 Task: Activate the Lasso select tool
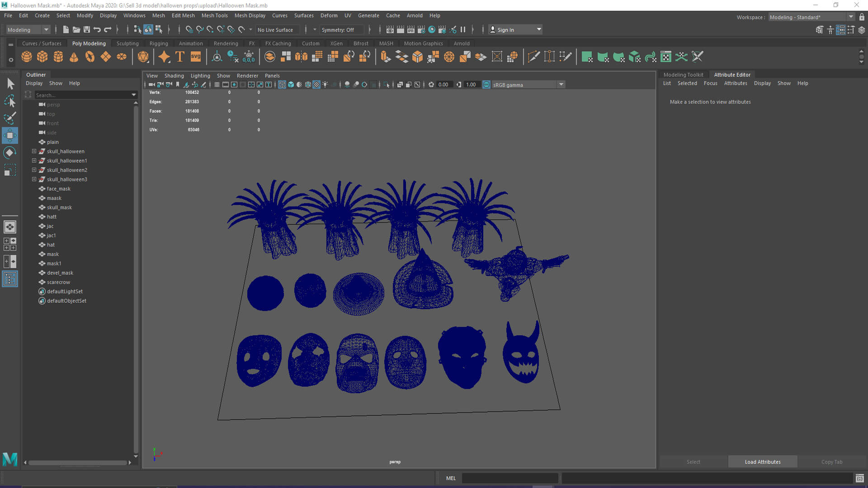(x=10, y=101)
